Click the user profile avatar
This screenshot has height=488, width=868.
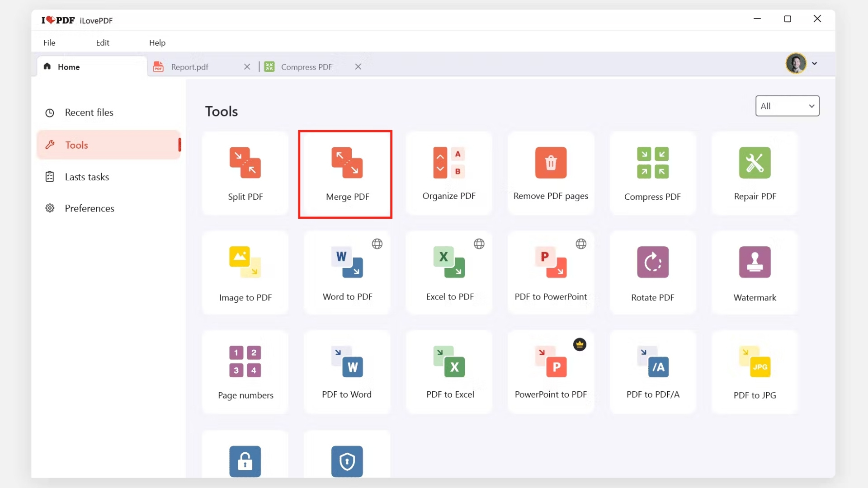tap(796, 63)
